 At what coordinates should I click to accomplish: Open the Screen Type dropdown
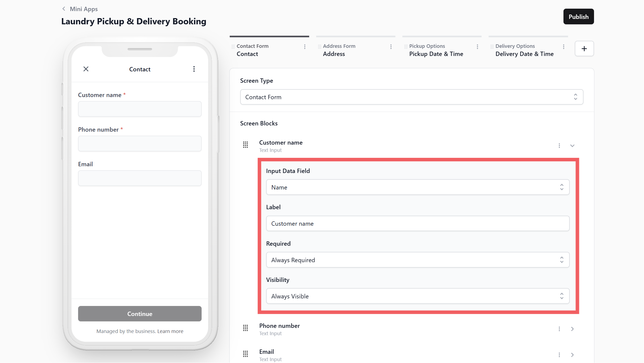click(x=411, y=97)
